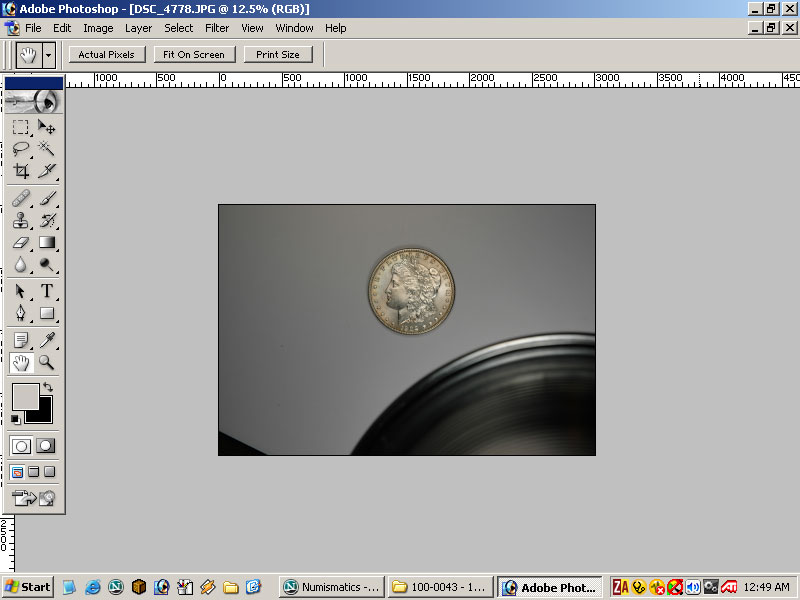Open the Image menu
Image resolution: width=800 pixels, height=600 pixels.
click(98, 28)
